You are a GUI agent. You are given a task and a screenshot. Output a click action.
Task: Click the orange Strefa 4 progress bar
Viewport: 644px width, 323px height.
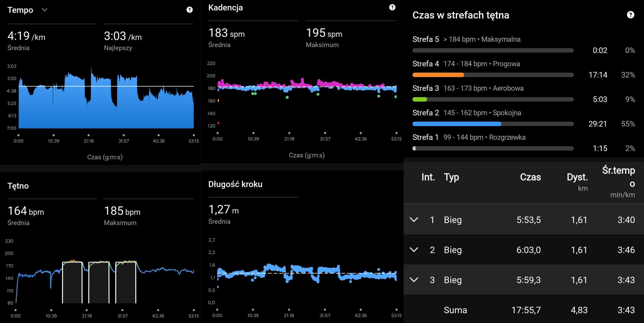click(x=438, y=75)
